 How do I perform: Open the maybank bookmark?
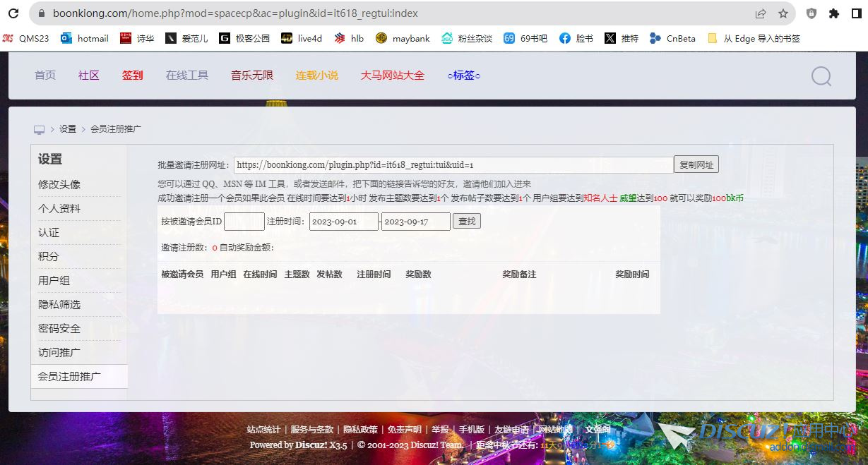pyautogui.click(x=403, y=39)
